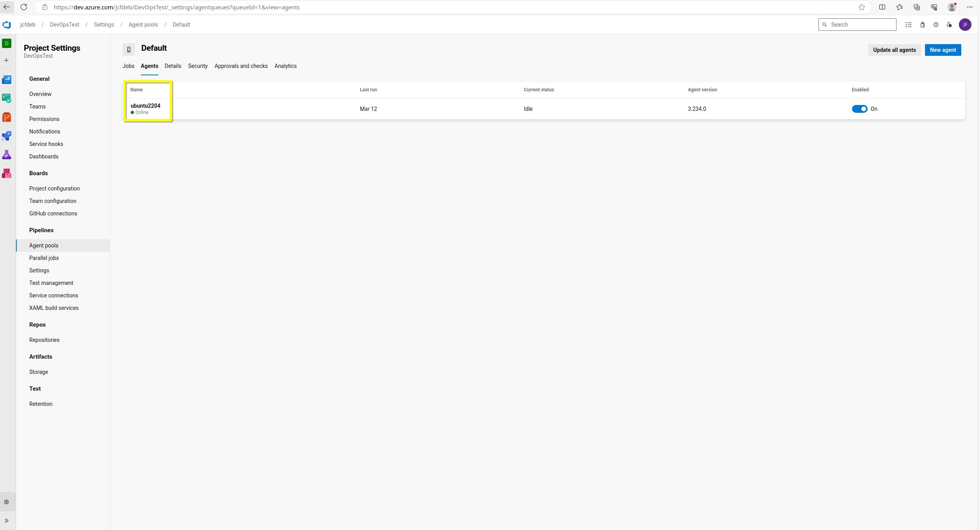This screenshot has height=530, width=980.
Task: Open Approvals and checks tab
Action: [x=241, y=66]
